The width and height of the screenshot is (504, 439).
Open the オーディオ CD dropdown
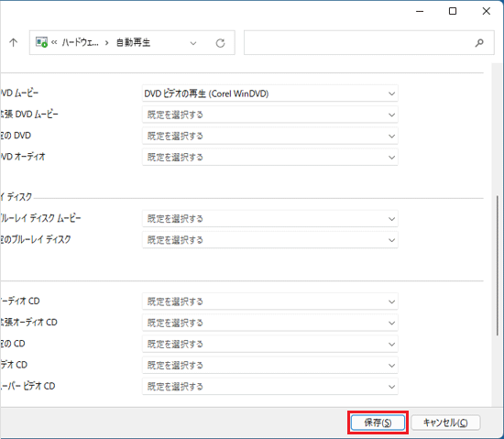pyautogui.click(x=270, y=302)
